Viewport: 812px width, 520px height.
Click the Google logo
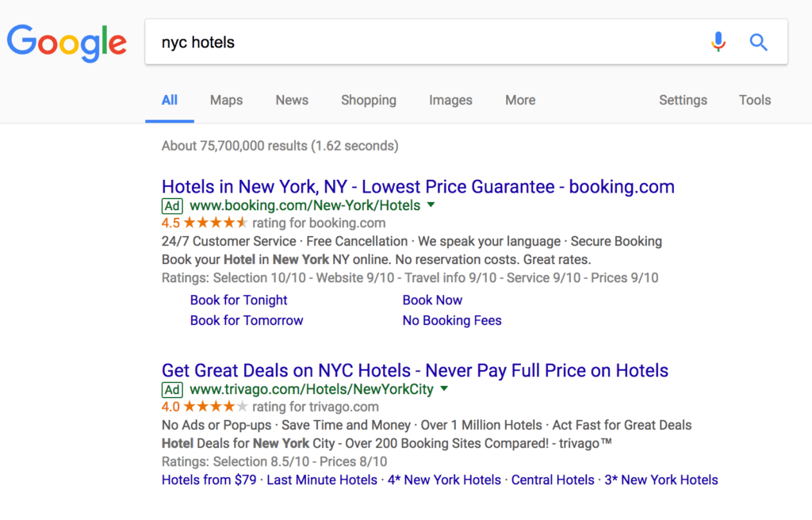click(x=67, y=43)
